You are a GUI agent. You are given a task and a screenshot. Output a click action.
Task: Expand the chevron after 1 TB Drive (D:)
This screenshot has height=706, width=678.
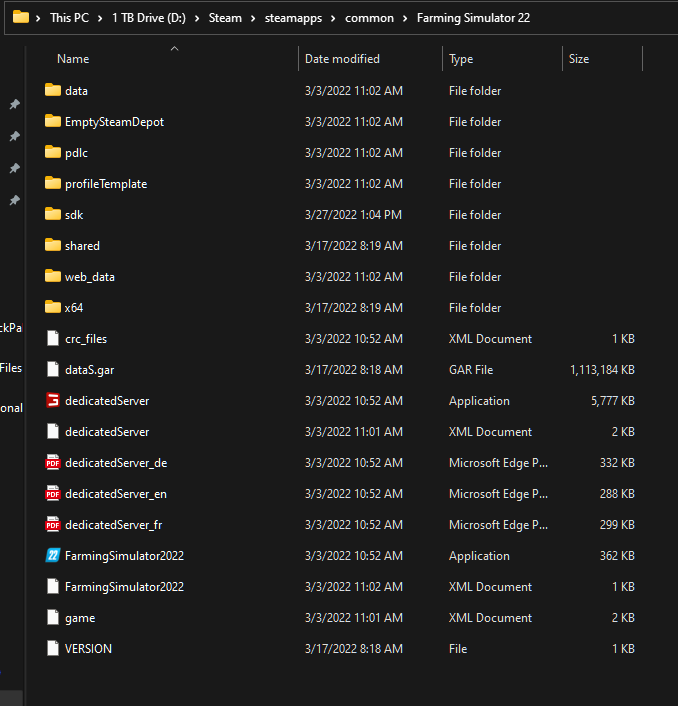[x=197, y=18]
